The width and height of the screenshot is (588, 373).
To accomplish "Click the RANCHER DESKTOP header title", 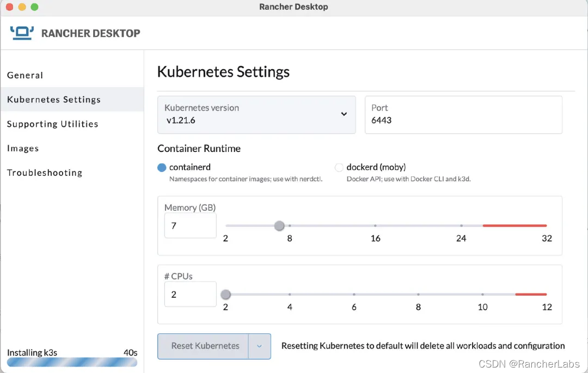I will (x=91, y=33).
